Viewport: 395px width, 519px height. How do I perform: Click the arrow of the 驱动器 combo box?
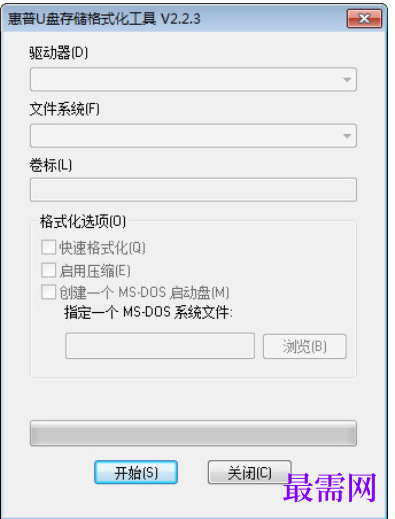[347, 80]
